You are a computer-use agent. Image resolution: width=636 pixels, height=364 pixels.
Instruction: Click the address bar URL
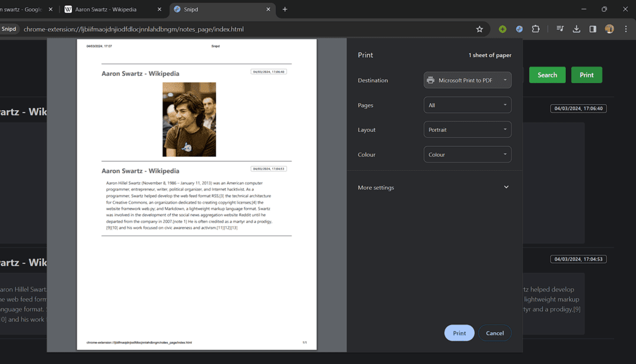point(134,29)
